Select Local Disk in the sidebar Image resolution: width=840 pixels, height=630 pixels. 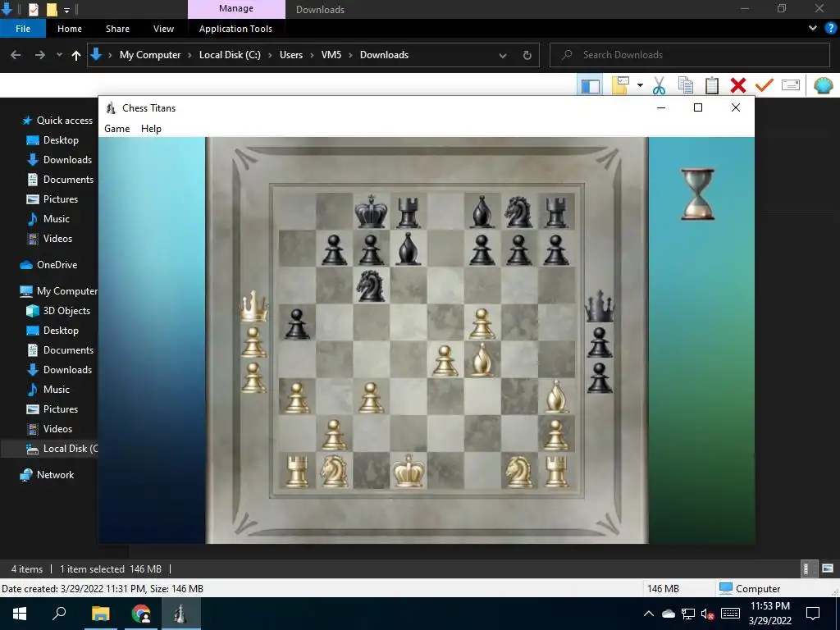coord(62,449)
